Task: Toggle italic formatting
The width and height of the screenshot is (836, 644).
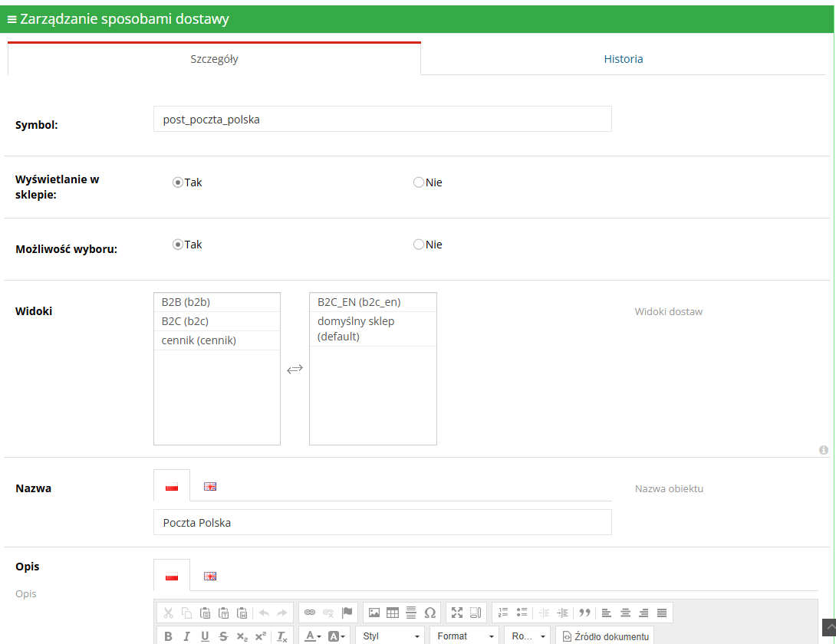Action: [186, 636]
